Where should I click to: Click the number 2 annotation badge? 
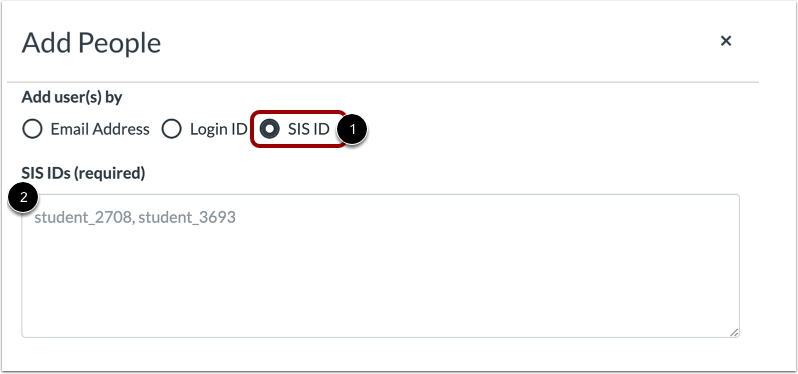point(23,198)
